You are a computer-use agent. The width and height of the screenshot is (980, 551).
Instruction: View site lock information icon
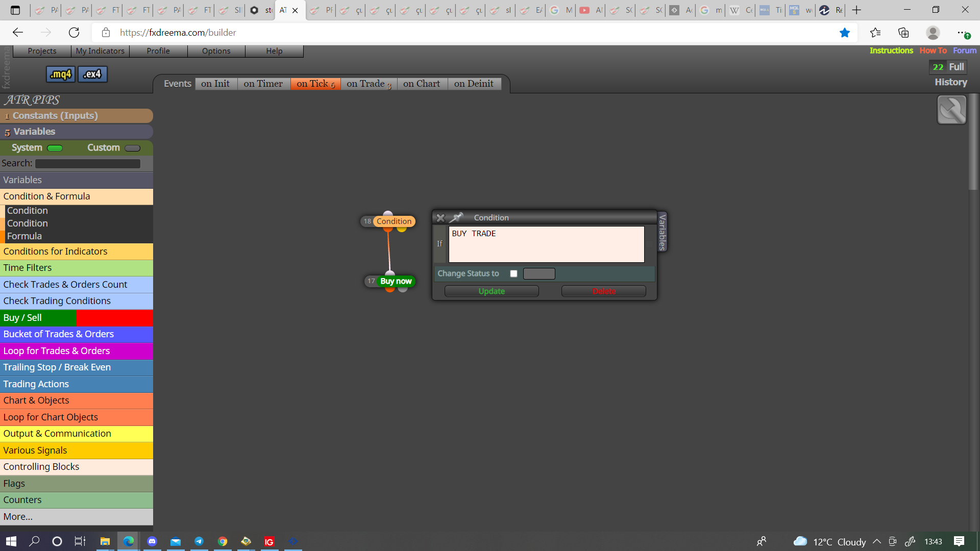tap(106, 33)
